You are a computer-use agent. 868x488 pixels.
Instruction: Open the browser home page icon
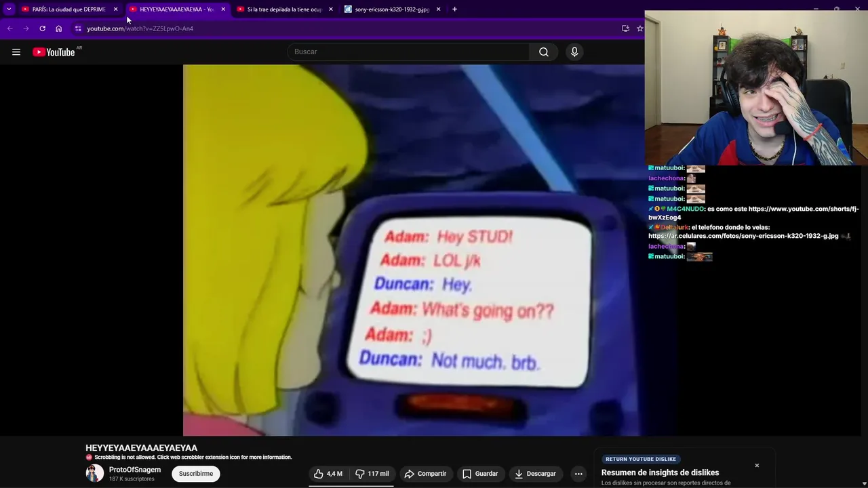pos(59,28)
